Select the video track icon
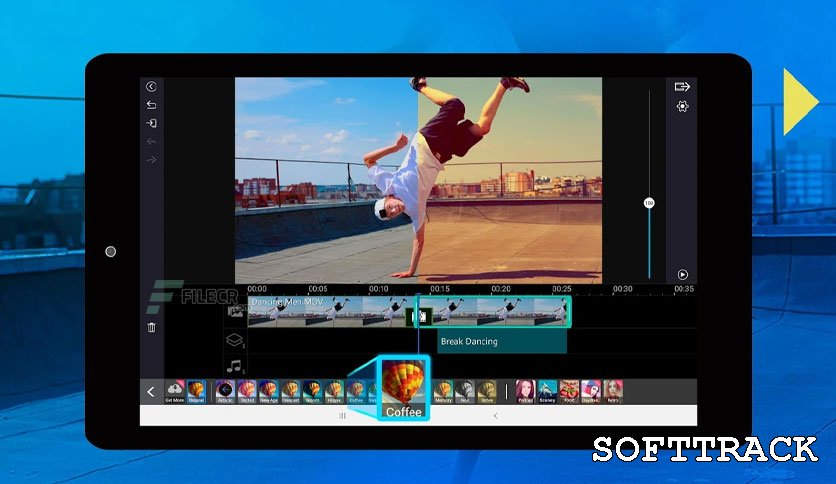836x484 pixels. [236, 312]
